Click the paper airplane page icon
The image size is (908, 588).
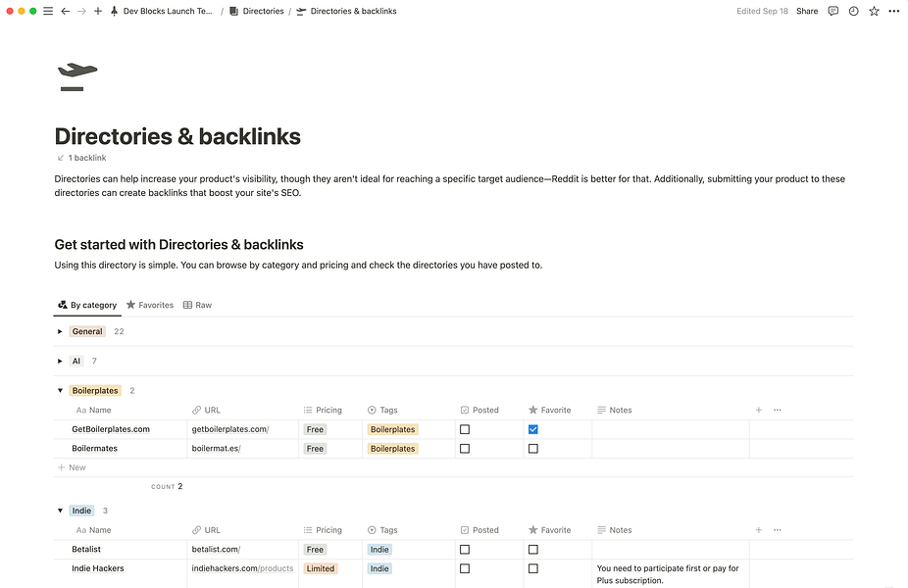click(77, 74)
